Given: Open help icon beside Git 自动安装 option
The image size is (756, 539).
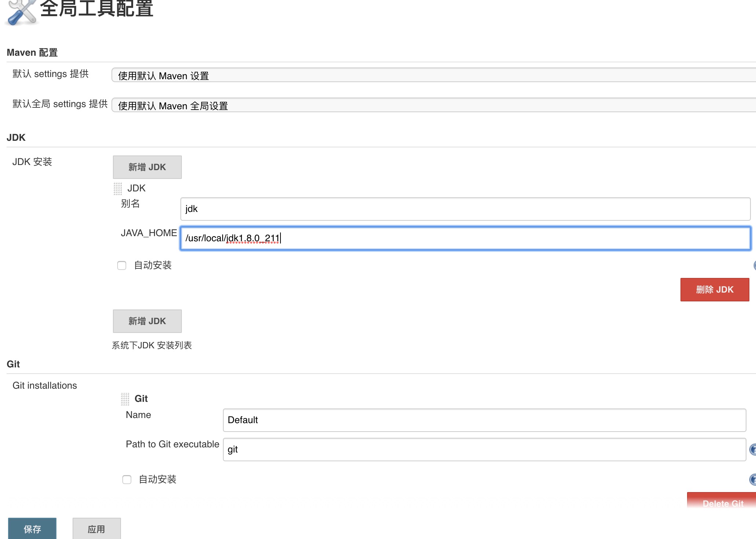Looking at the screenshot, I should tap(753, 479).
